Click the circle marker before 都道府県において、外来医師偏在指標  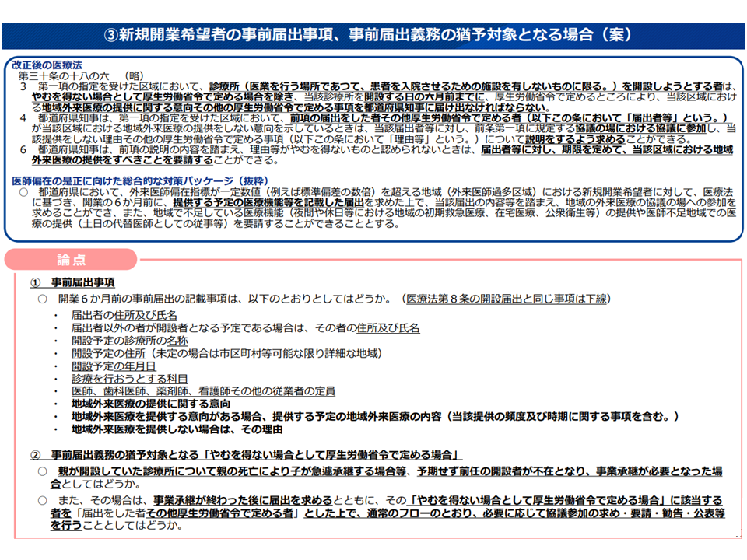pos(23,191)
